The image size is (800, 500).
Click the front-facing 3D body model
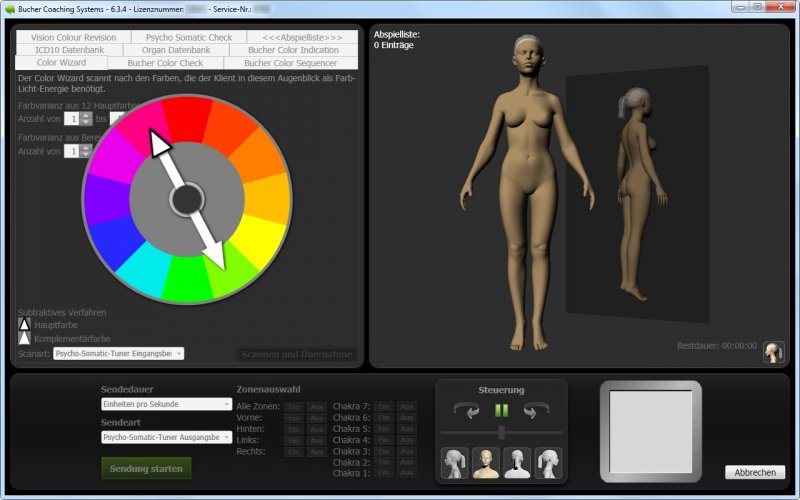coord(528,194)
